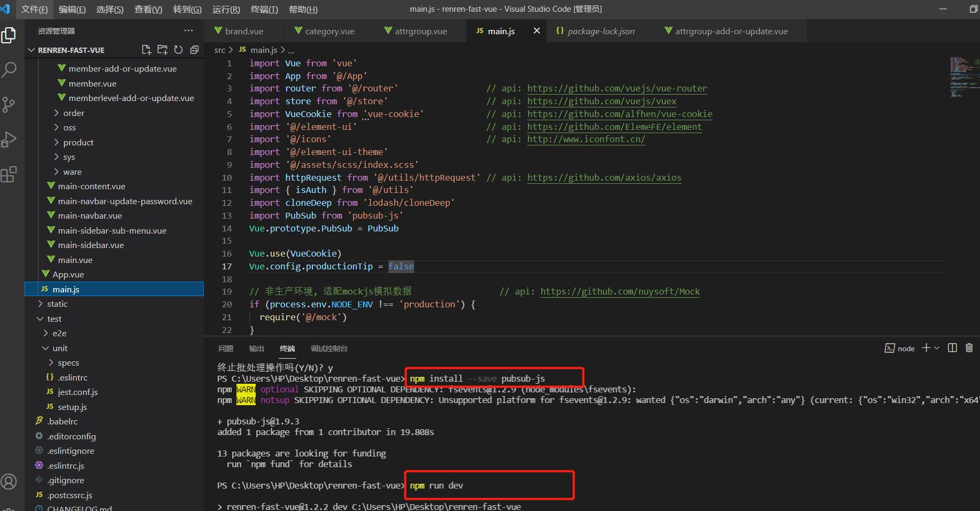Follow the iconfont.cn link
This screenshot has width=980, height=511.
[586, 140]
